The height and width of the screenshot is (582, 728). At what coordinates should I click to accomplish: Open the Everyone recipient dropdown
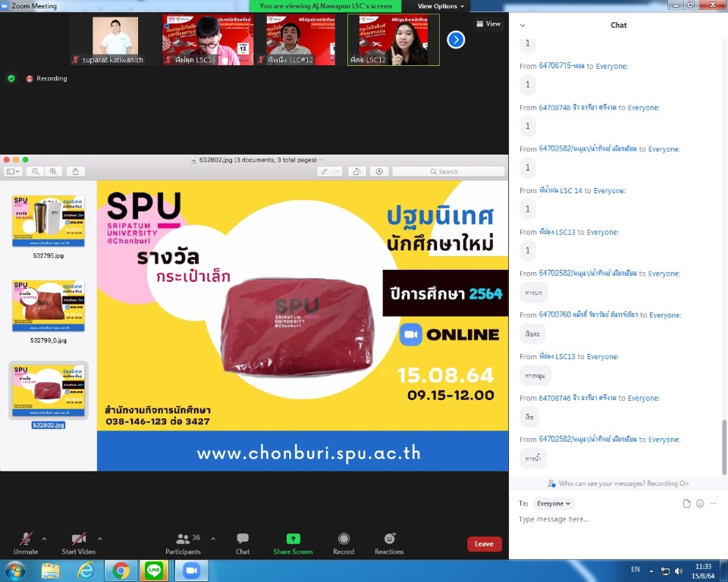tap(554, 503)
